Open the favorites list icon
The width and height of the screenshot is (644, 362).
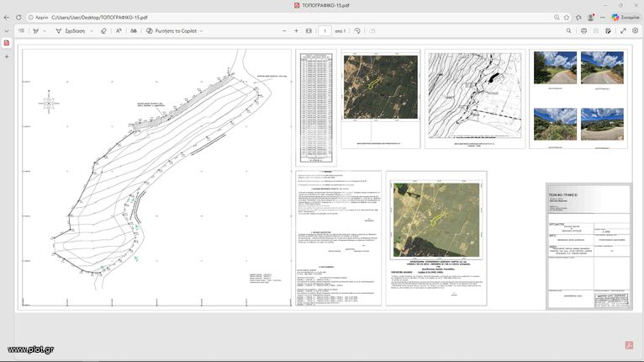[x=578, y=18]
